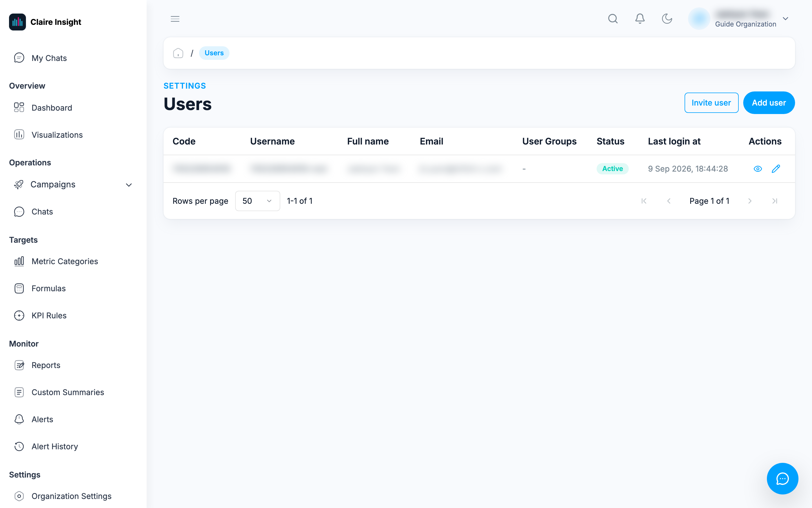This screenshot has height=508, width=812.
Task: Open My Chats in sidebar
Action: pos(49,58)
